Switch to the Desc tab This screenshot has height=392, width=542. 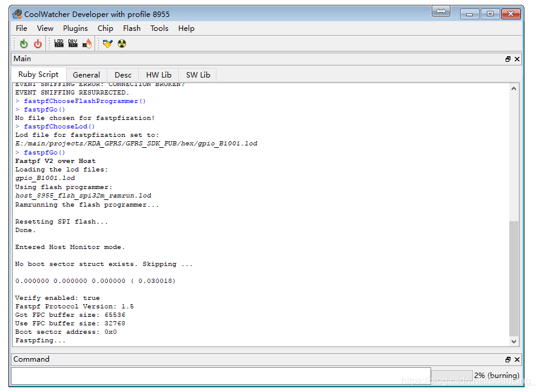pyautogui.click(x=123, y=75)
